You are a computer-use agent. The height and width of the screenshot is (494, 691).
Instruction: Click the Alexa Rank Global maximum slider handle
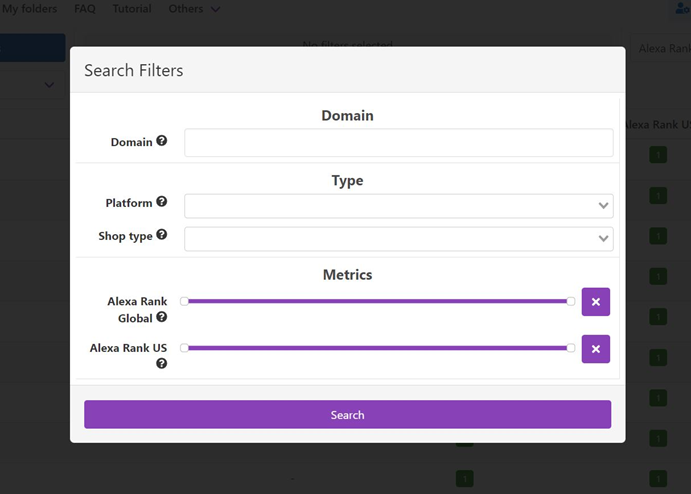(571, 301)
